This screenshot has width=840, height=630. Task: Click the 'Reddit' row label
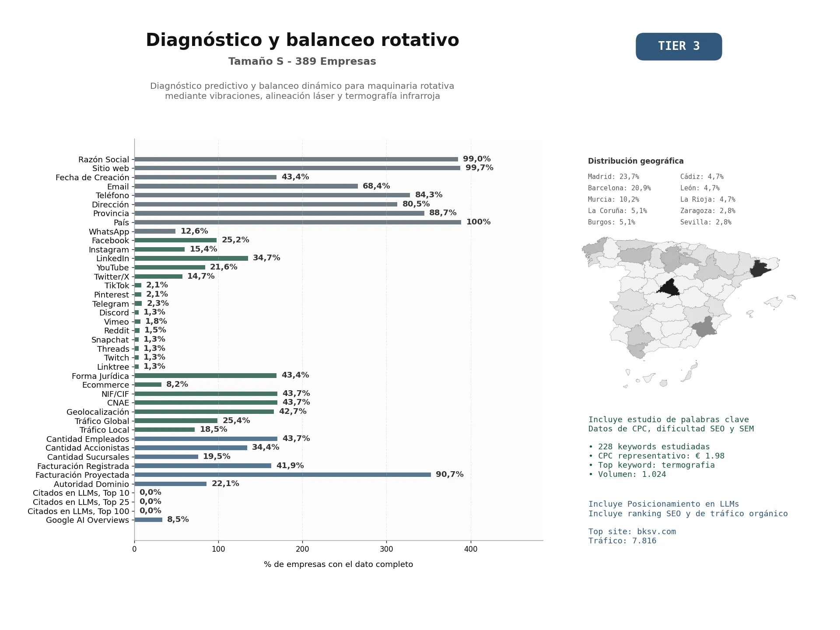click(x=117, y=331)
